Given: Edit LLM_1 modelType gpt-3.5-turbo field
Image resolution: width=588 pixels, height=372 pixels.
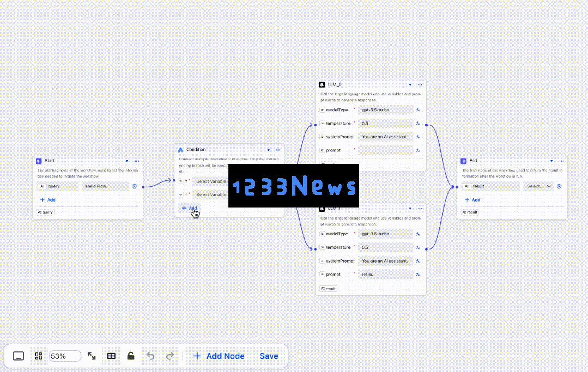Looking at the screenshot, I should click(x=385, y=234).
